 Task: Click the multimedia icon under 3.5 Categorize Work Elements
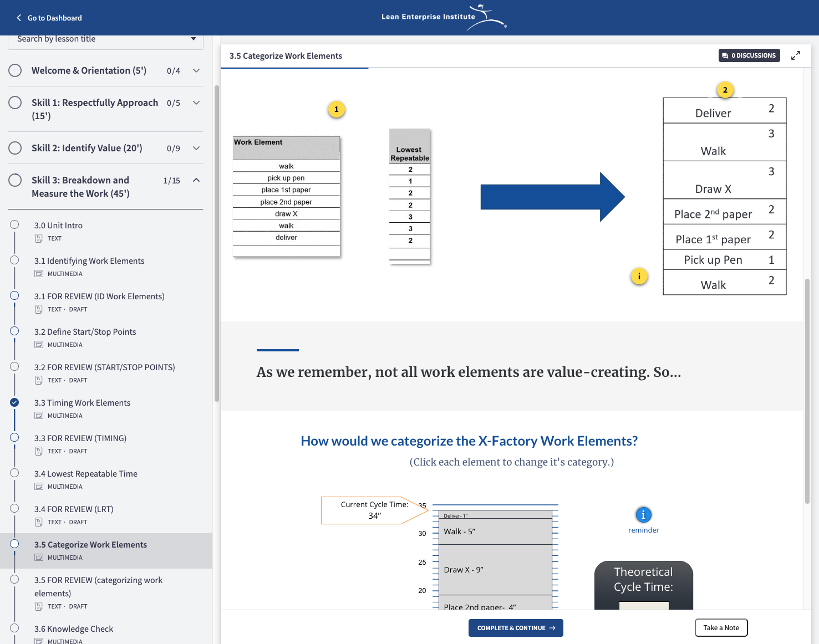39,558
